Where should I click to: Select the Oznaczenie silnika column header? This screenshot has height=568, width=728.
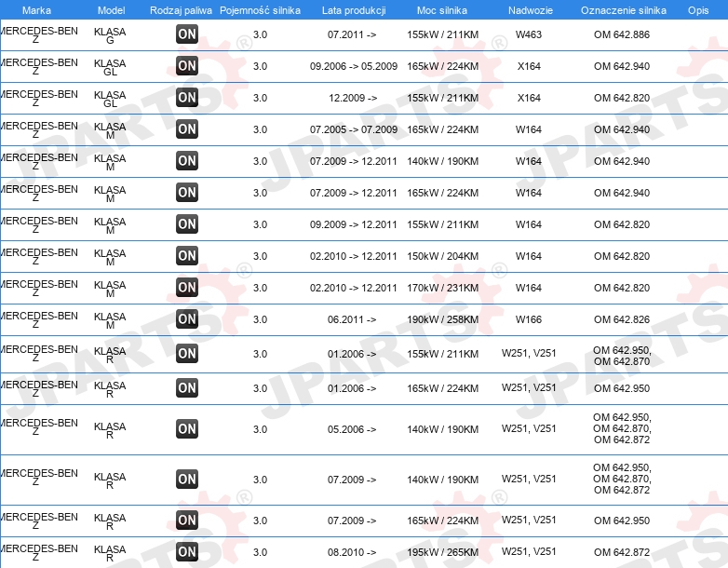pos(624,10)
